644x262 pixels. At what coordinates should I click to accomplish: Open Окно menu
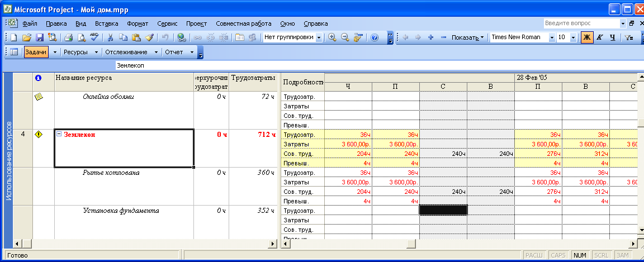(287, 23)
